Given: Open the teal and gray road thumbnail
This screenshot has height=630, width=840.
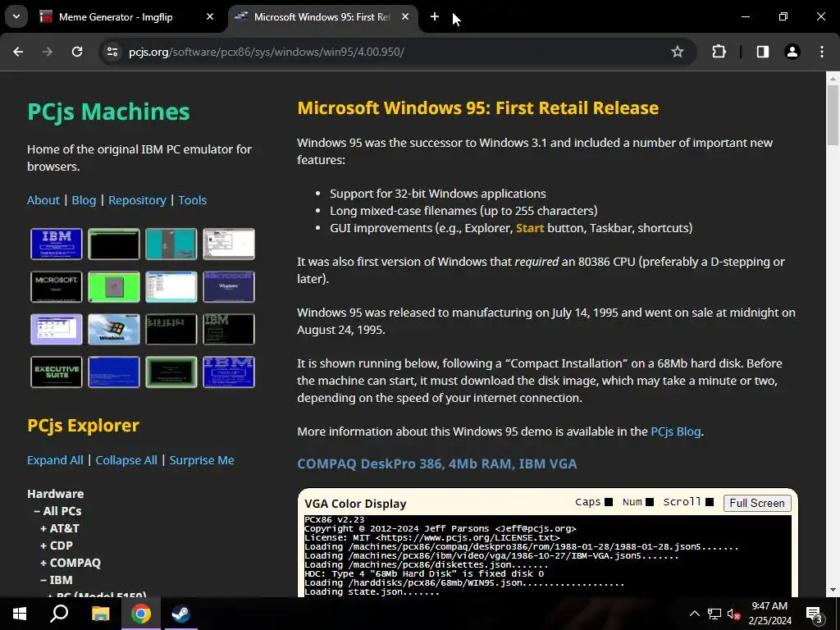Looking at the screenshot, I should [171, 244].
